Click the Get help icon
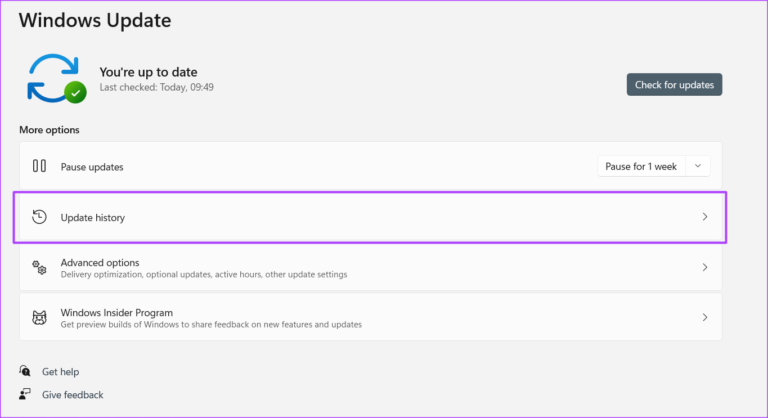The image size is (768, 418). [x=25, y=371]
